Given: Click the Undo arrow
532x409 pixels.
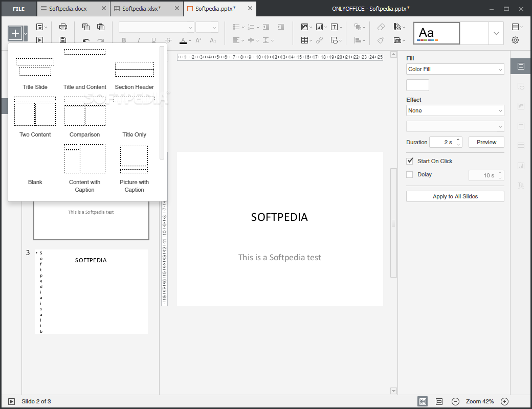Looking at the screenshot, I should [86, 40].
